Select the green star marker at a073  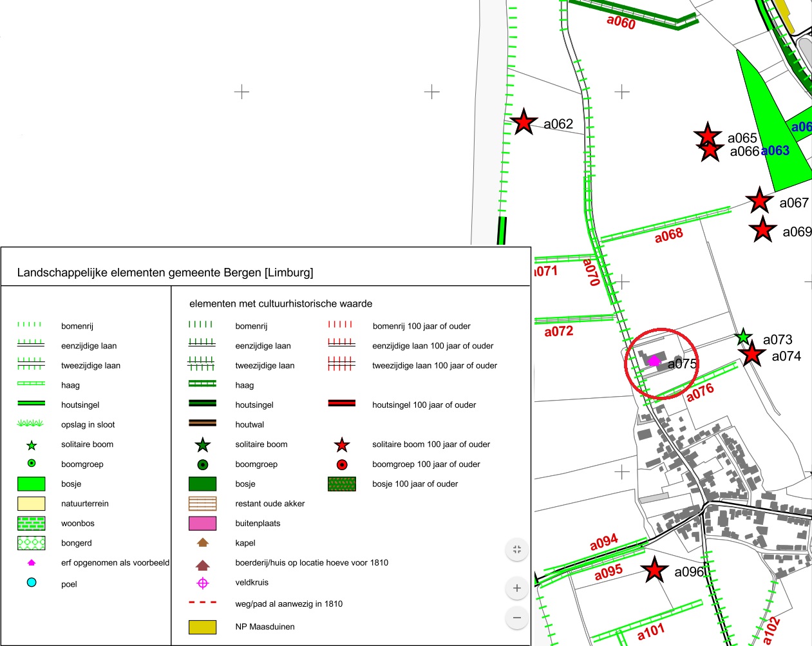coord(744,336)
